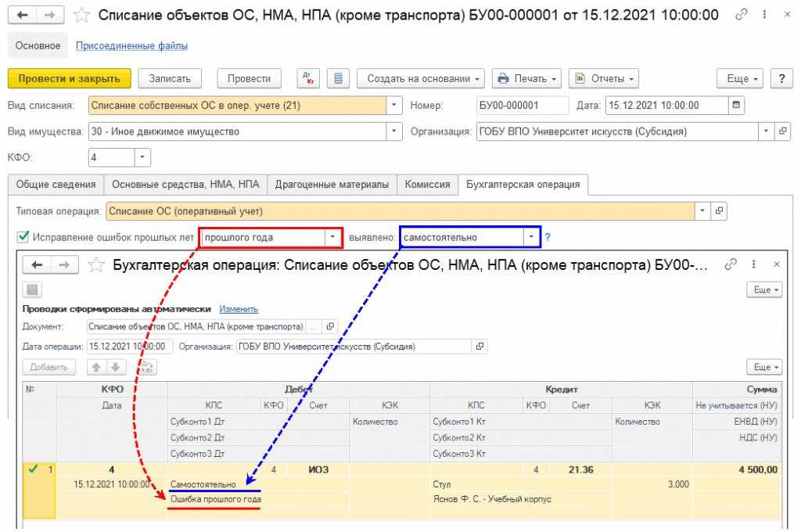The width and height of the screenshot is (801, 532).
Task: Click the Дата операции field in inner window
Action: [130, 347]
